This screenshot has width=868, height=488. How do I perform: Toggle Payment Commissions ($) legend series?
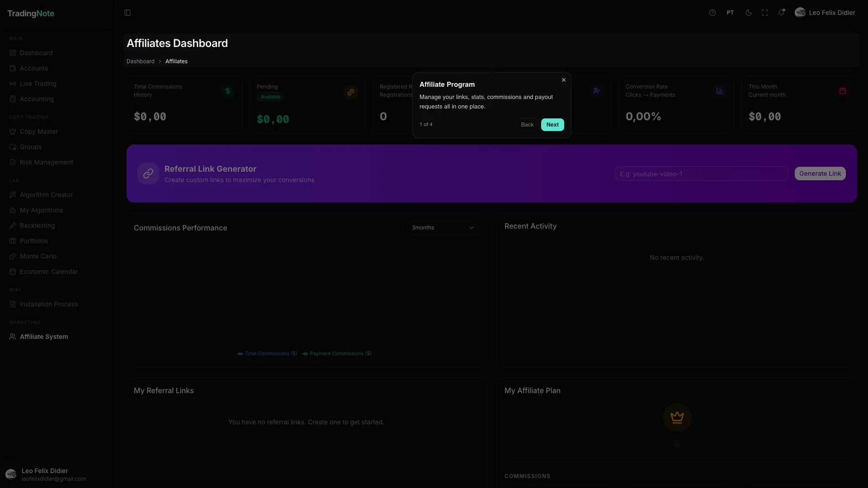tap(337, 353)
